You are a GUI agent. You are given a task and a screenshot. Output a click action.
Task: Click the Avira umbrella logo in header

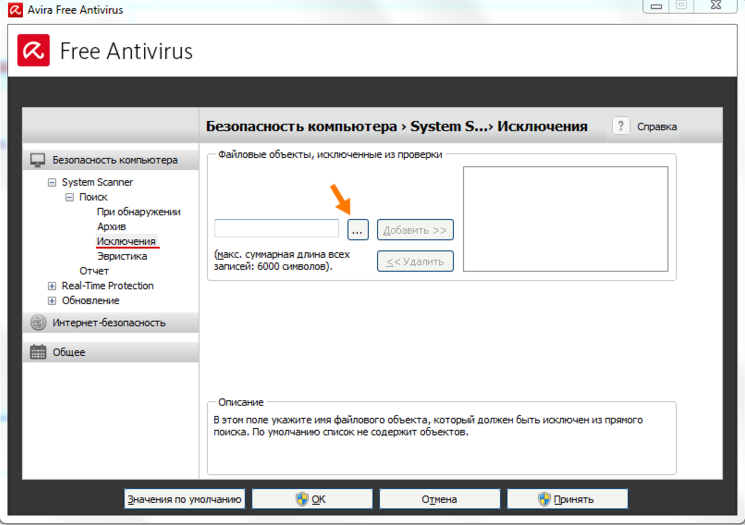tap(34, 50)
